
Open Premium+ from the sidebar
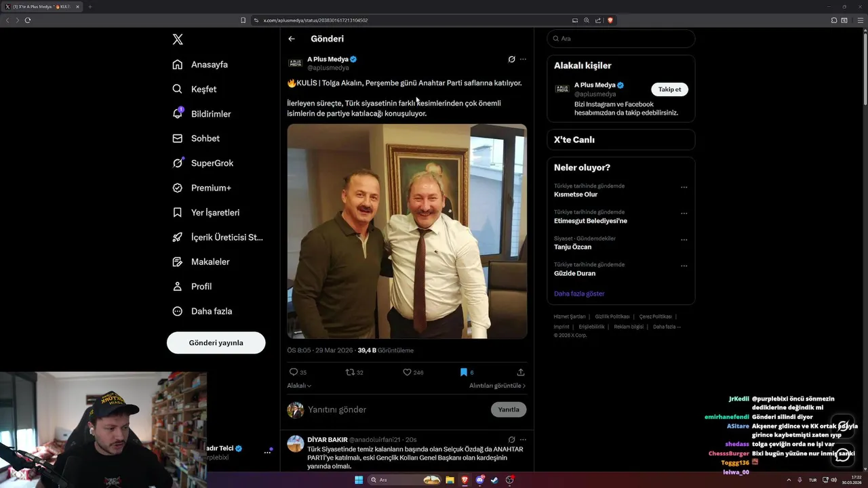(x=201, y=188)
